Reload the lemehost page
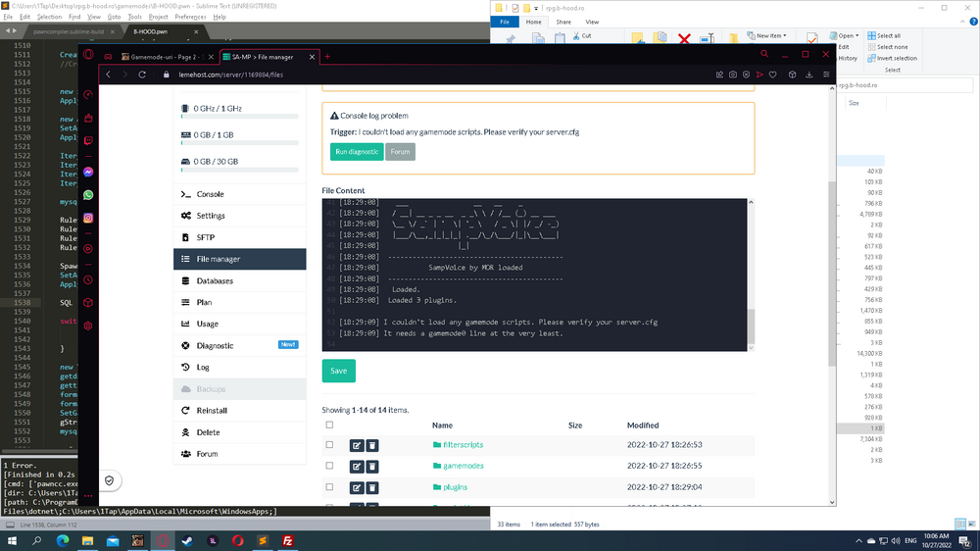The width and height of the screenshot is (980, 551). pos(142,75)
